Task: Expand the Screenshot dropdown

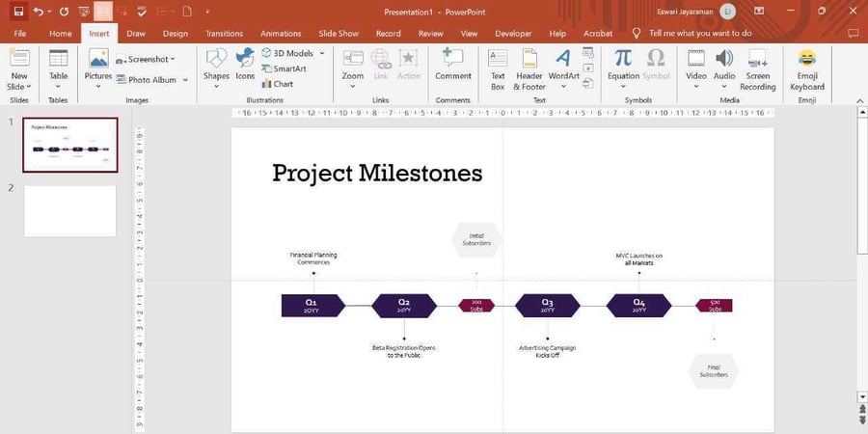Action: (173, 59)
